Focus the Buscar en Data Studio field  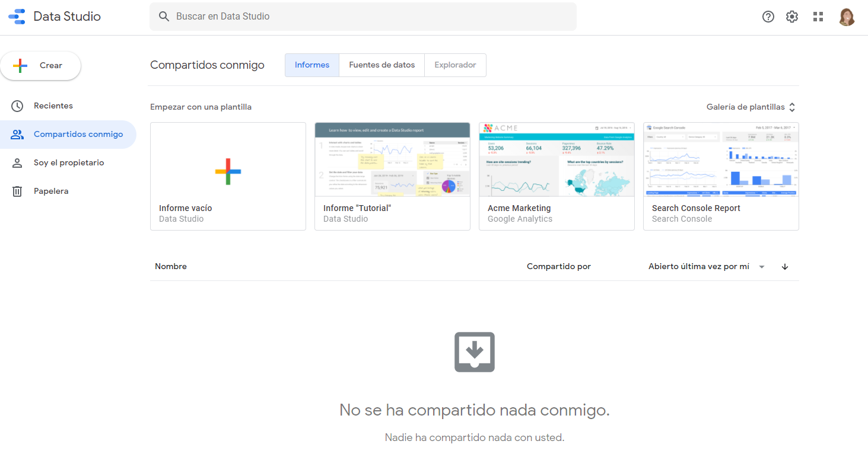pyautogui.click(x=363, y=17)
